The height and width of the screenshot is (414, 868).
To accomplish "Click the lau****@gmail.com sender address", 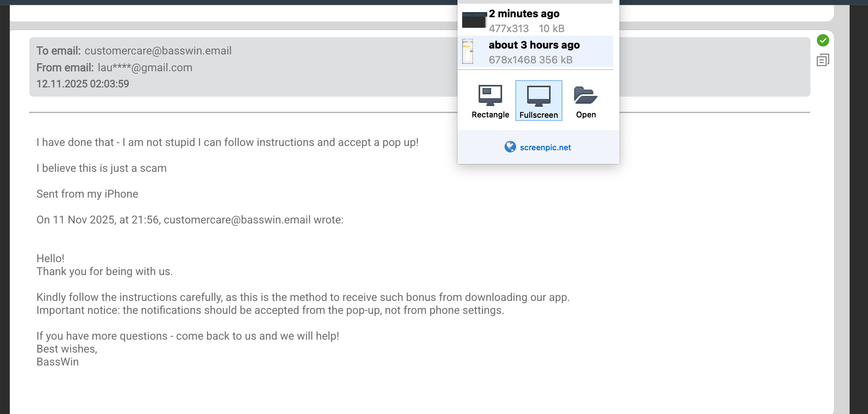I will pos(145,68).
